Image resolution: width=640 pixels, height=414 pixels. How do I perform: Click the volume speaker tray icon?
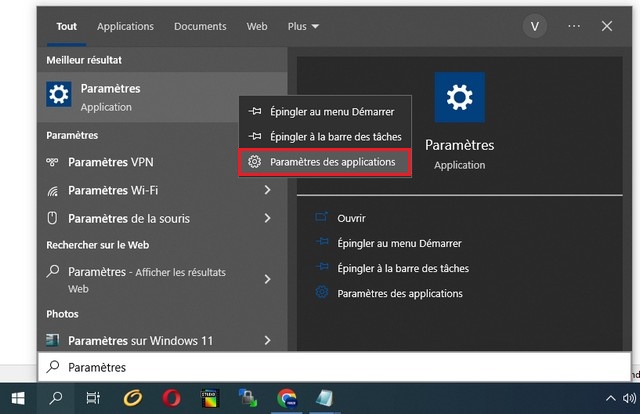click(x=630, y=398)
